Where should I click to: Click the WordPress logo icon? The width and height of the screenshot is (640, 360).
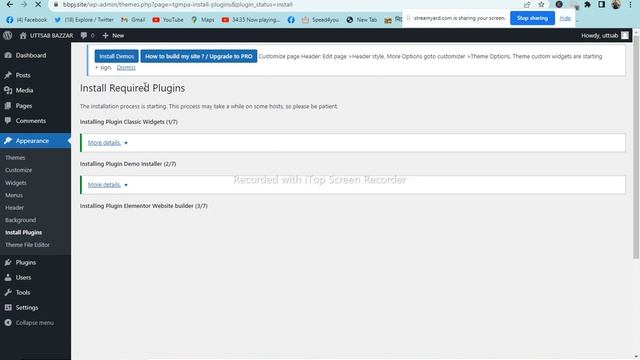7,36
